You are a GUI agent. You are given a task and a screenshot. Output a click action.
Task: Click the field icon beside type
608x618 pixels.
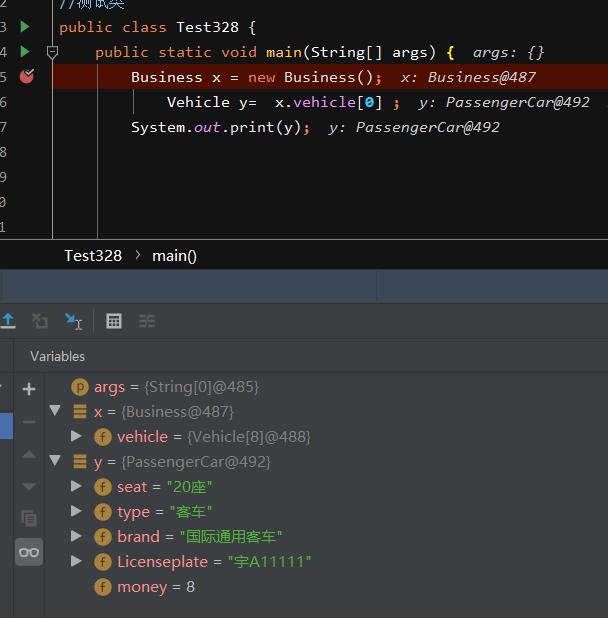[103, 512]
